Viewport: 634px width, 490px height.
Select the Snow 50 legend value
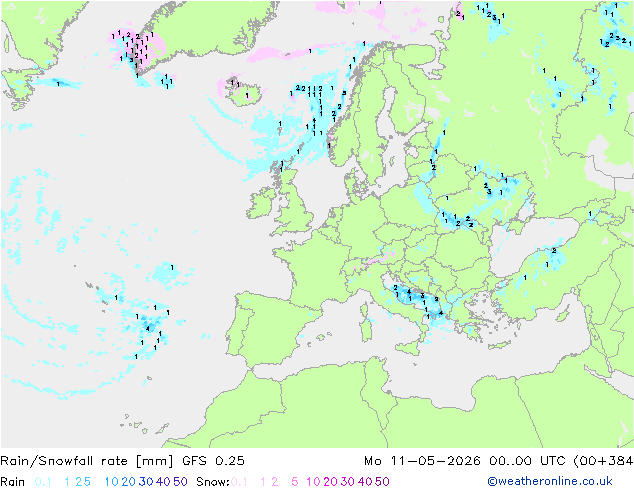382,482
